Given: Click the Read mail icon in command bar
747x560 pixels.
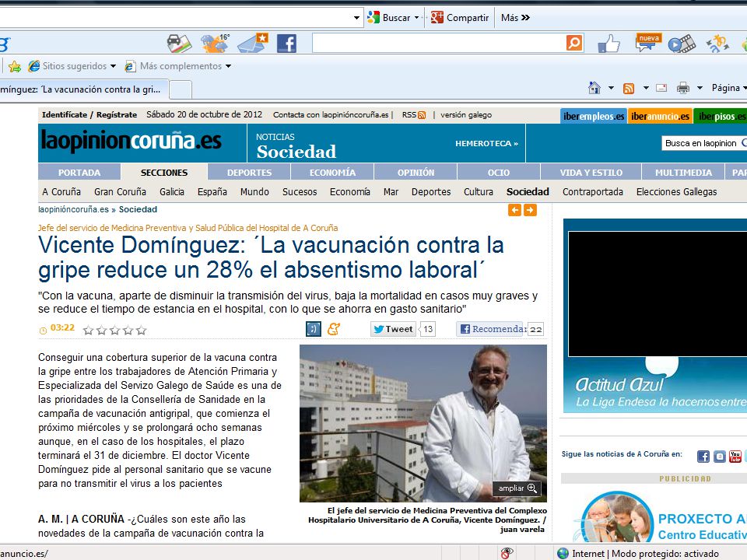Looking at the screenshot, I should (x=661, y=88).
